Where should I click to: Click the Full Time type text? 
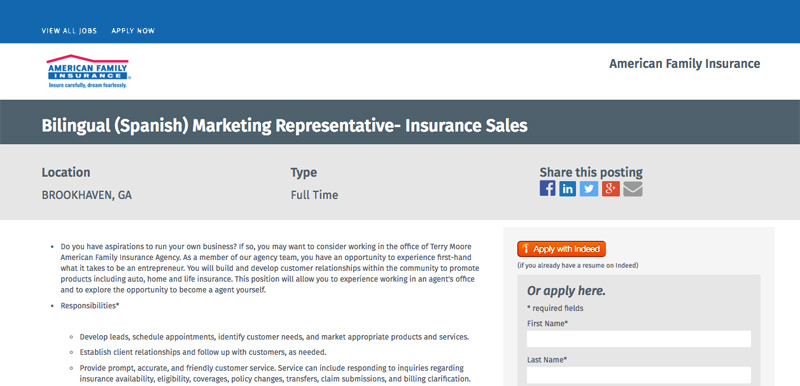(314, 195)
